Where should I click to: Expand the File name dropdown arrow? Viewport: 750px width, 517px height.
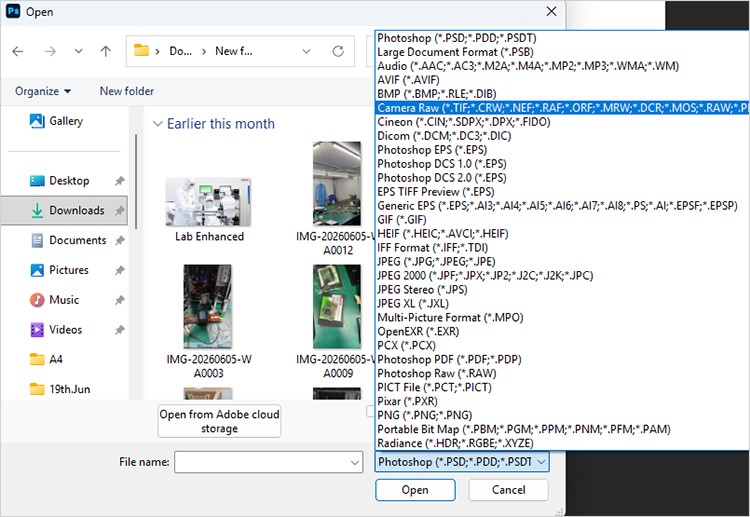[355, 462]
